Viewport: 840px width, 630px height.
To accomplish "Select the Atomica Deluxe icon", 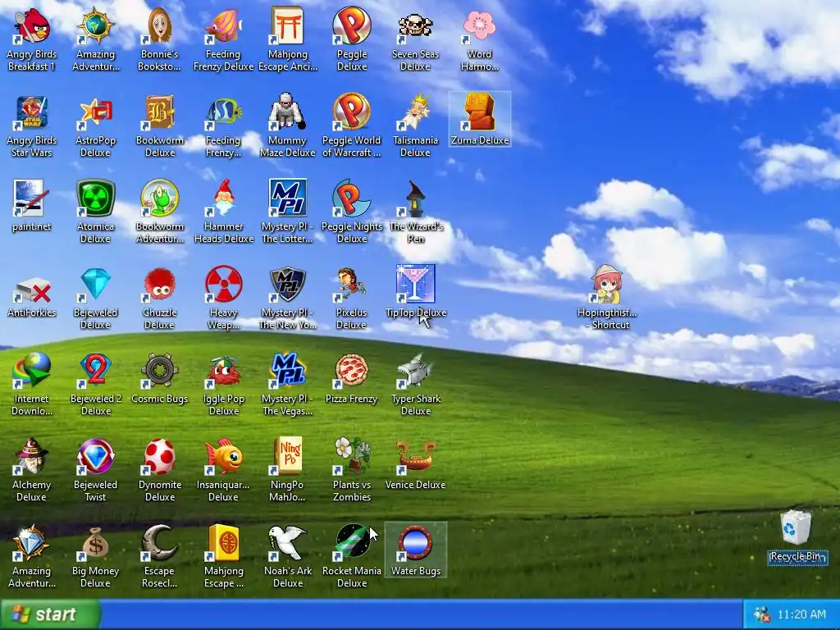I will tap(95, 199).
